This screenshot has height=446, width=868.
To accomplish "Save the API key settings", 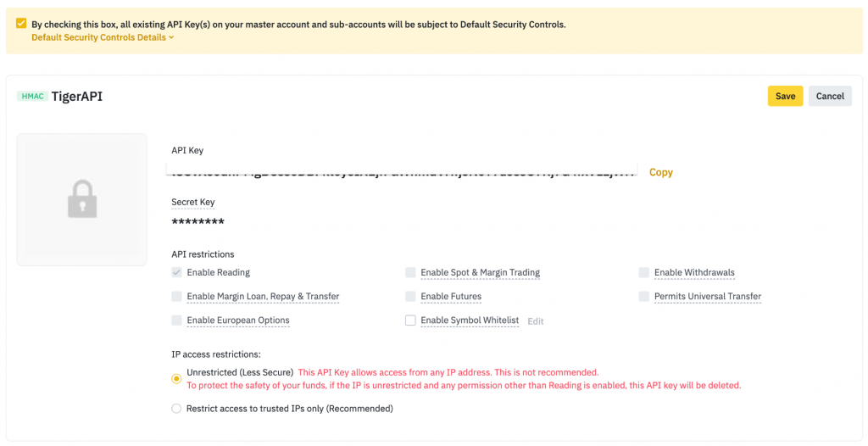I will [x=785, y=96].
